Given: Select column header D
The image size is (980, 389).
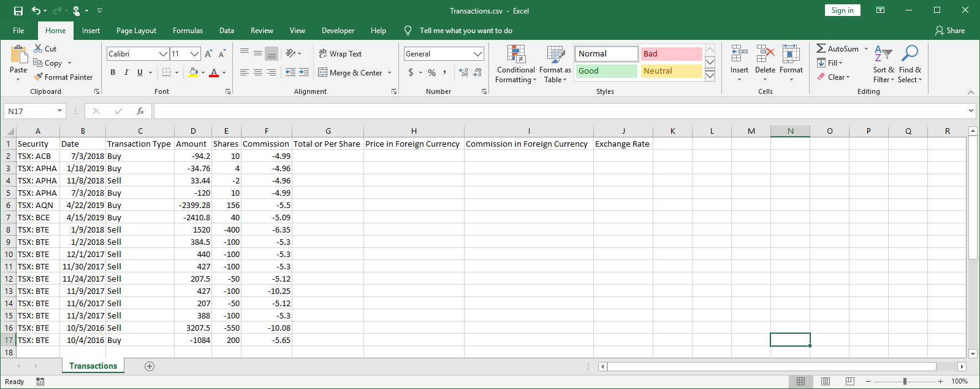Looking at the screenshot, I should coord(193,131).
